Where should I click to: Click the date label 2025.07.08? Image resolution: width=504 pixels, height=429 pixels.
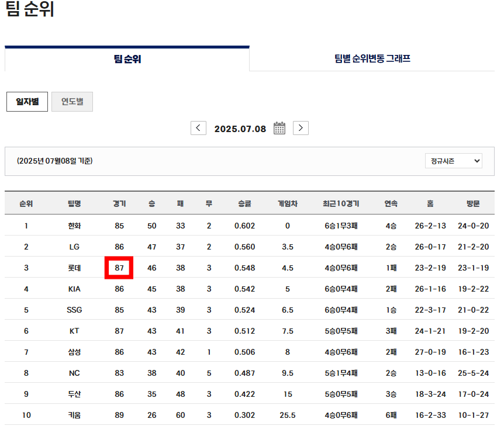[x=241, y=127]
